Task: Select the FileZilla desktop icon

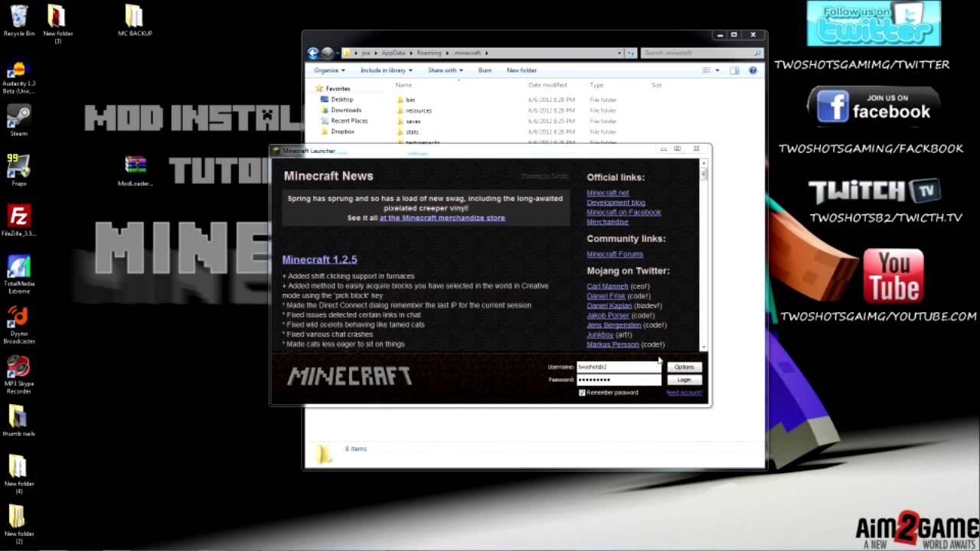Action: point(19,220)
